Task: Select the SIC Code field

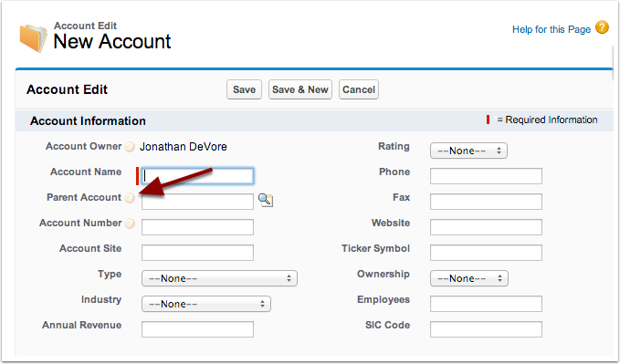Action: click(x=486, y=329)
